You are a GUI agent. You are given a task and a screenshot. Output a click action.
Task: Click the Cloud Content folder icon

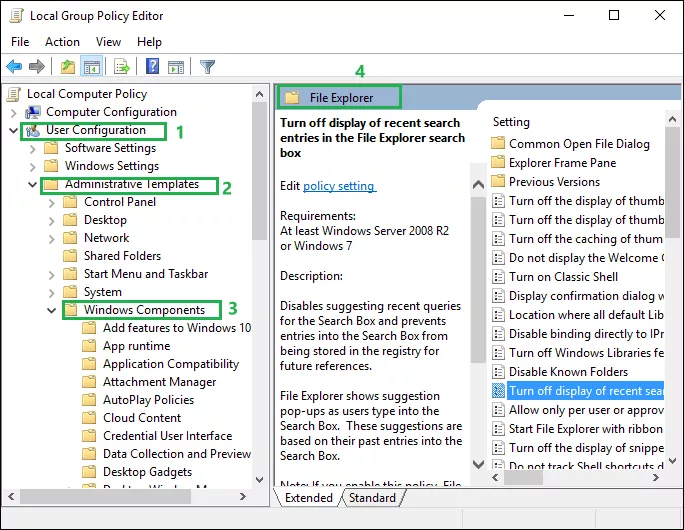tap(89, 417)
